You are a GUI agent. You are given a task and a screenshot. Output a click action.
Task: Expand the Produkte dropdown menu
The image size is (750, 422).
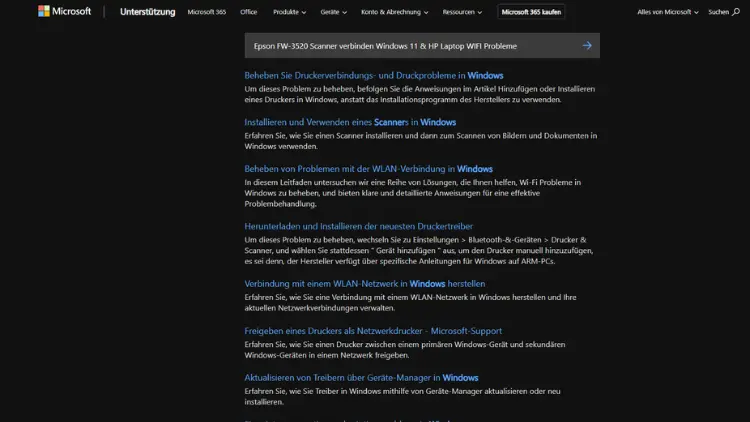(291, 12)
